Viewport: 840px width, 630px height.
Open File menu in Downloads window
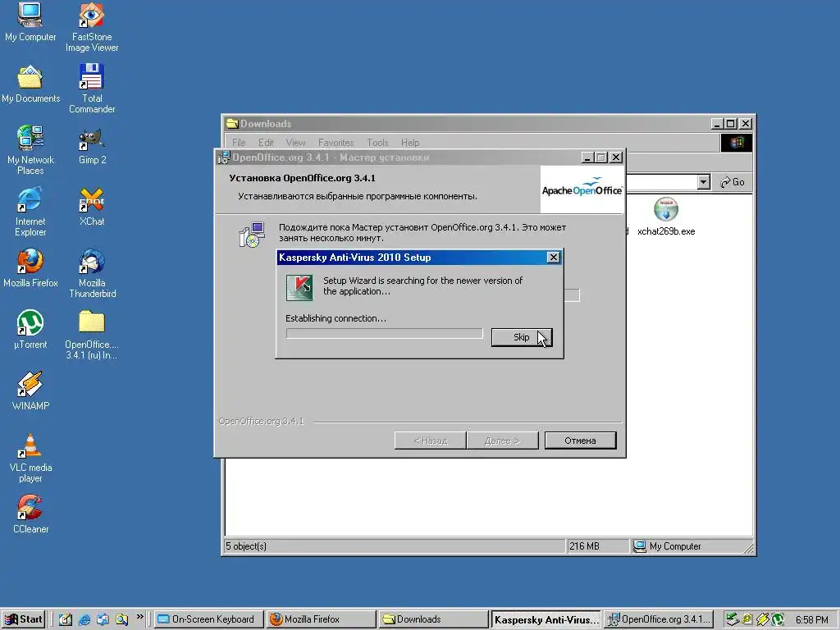pos(239,143)
